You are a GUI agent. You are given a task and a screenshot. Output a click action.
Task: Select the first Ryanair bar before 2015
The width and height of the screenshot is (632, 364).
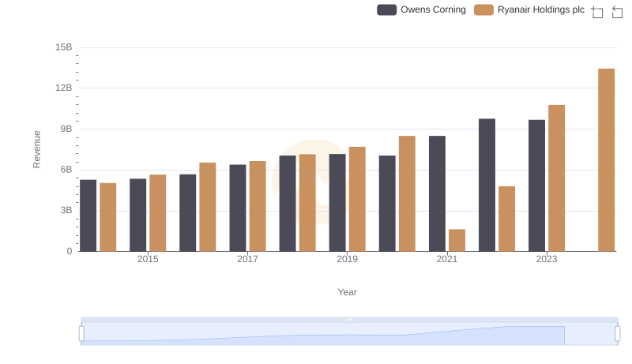(107, 217)
